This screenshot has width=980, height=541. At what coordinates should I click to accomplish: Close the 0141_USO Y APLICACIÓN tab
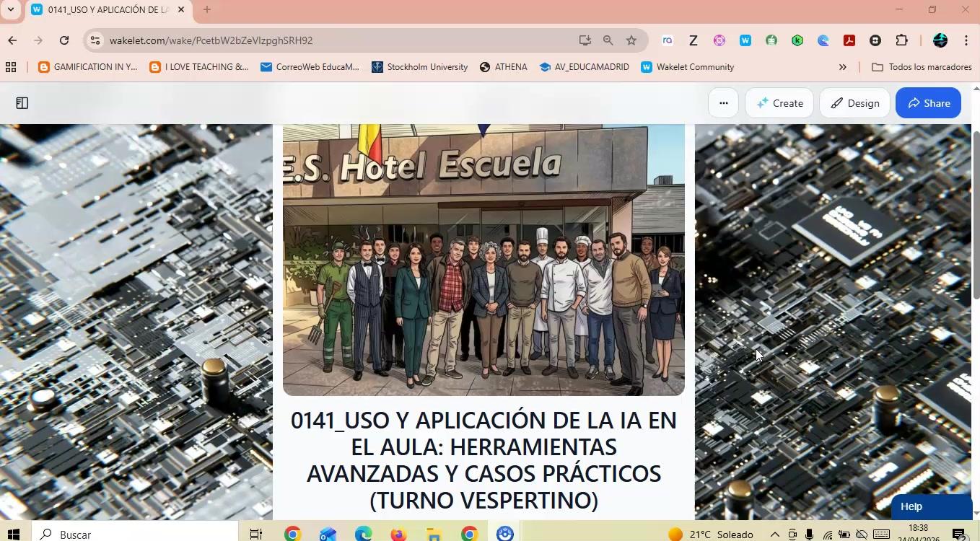tap(181, 9)
